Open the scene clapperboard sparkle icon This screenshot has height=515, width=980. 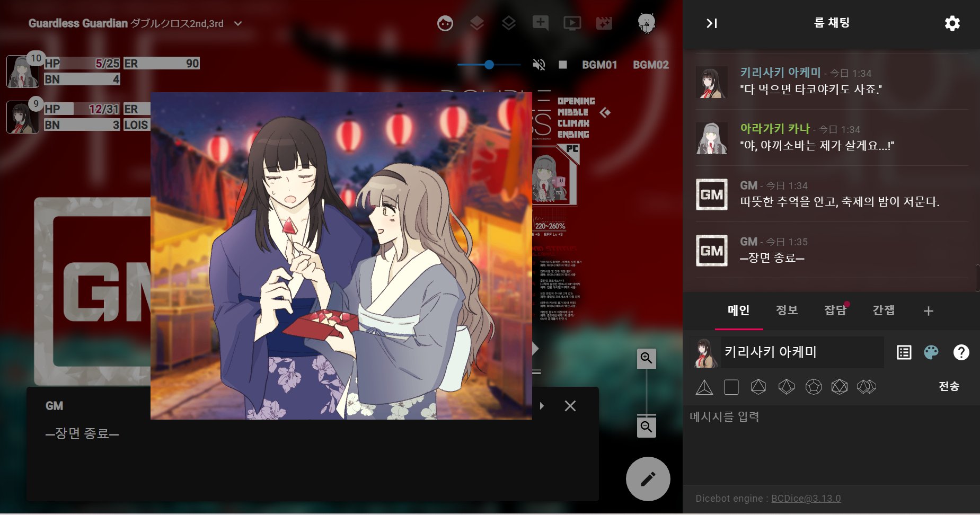(x=604, y=23)
